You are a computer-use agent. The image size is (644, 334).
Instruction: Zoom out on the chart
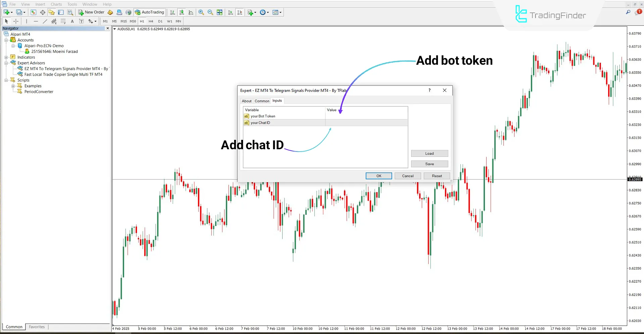(x=210, y=12)
